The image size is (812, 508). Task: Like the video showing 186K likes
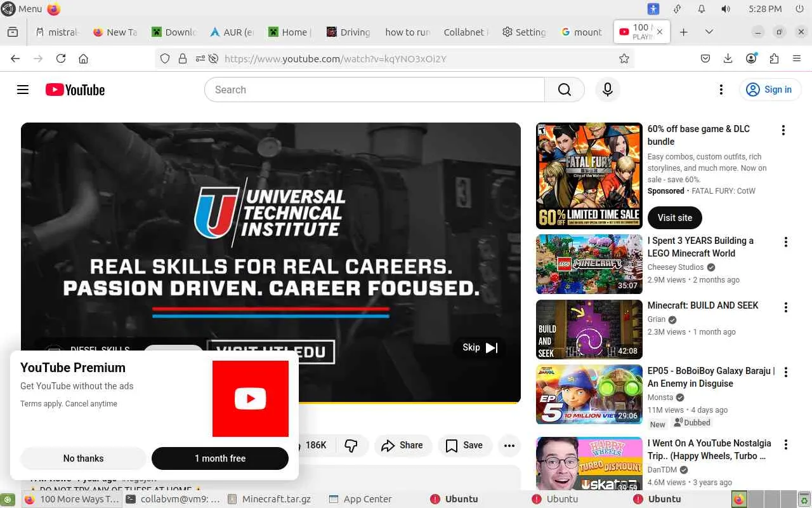[315, 445]
